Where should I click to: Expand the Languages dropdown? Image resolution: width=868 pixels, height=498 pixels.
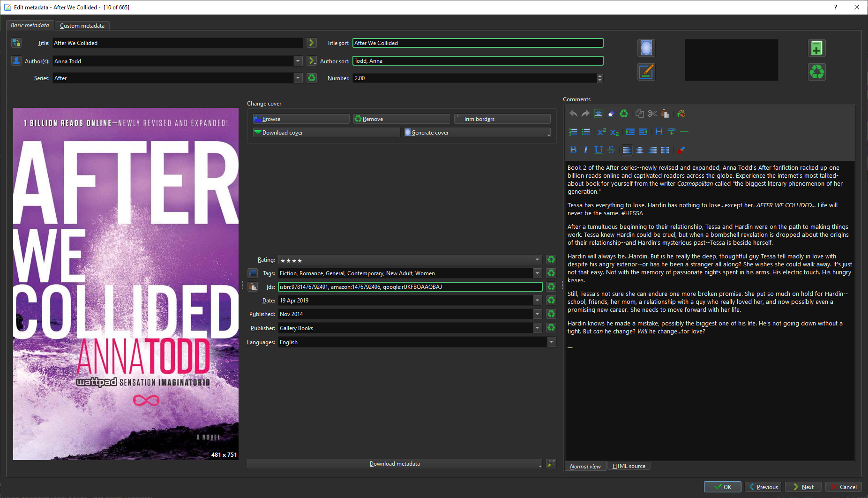(551, 342)
